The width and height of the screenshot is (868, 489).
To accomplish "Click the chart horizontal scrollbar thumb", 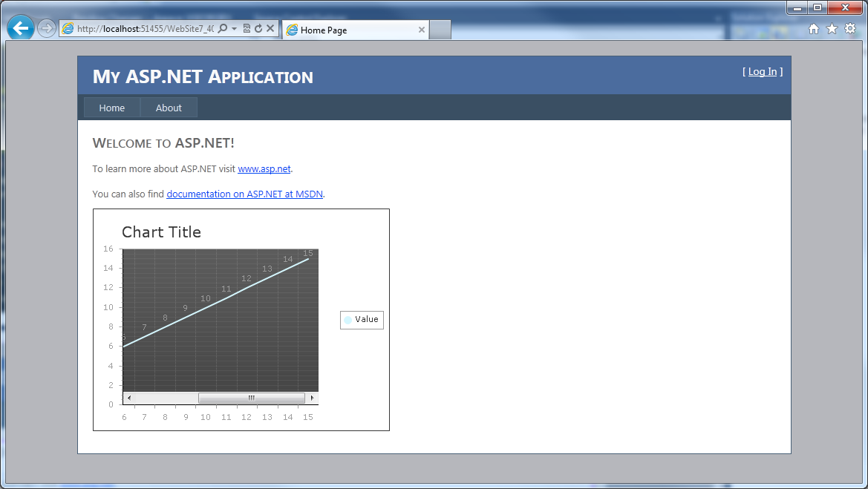I will (x=251, y=398).
